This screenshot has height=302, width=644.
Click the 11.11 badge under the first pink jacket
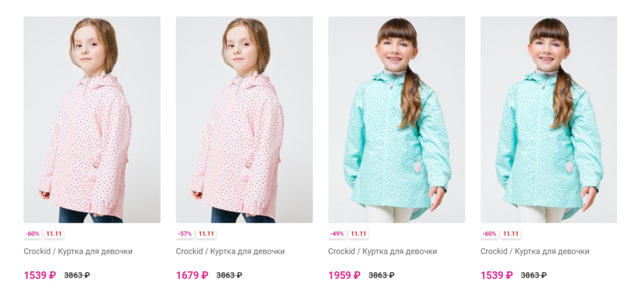tap(54, 234)
